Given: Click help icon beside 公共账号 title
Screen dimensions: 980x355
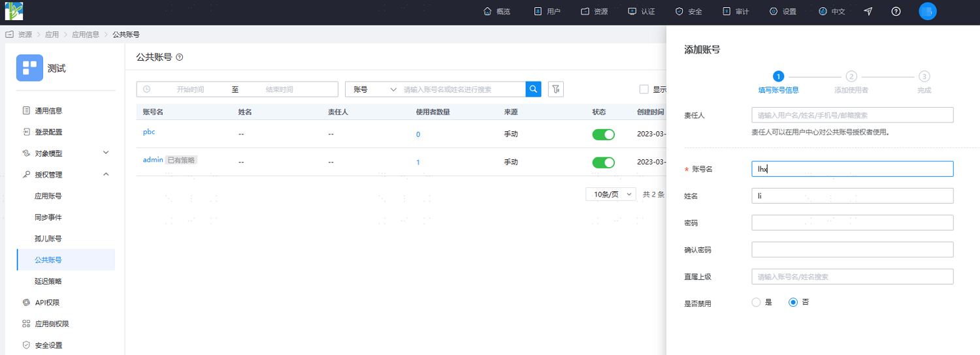Looking at the screenshot, I should (x=180, y=57).
